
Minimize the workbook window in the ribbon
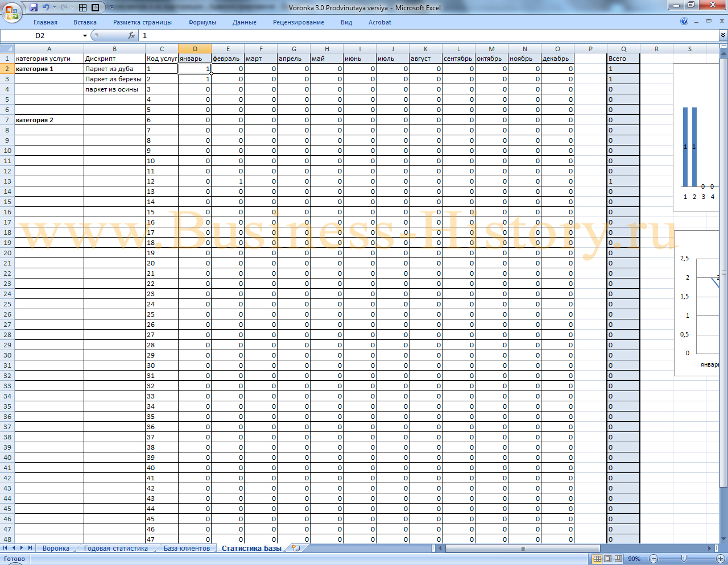697,22
